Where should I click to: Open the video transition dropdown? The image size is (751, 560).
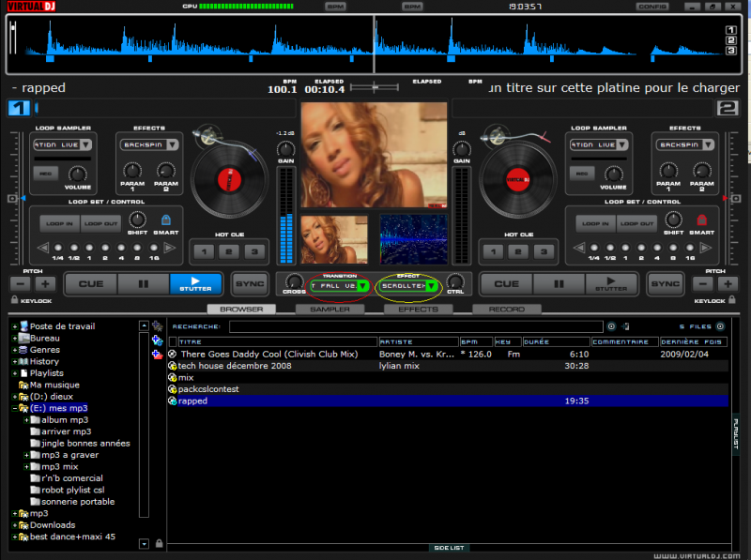[362, 286]
